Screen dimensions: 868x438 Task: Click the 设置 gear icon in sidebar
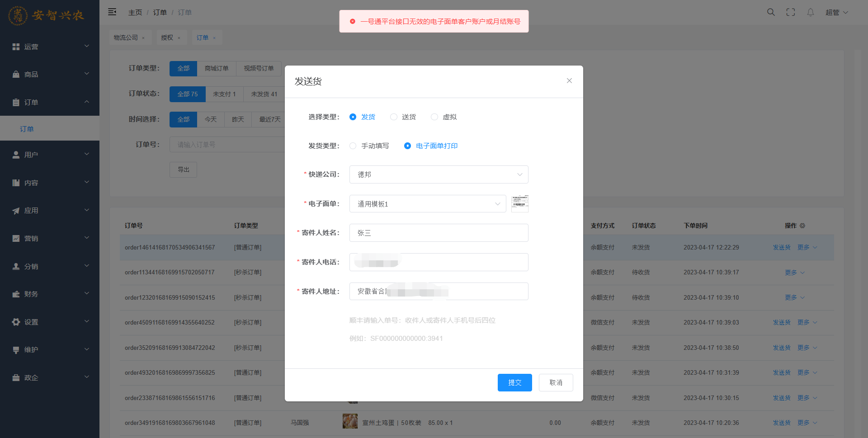tap(16, 322)
